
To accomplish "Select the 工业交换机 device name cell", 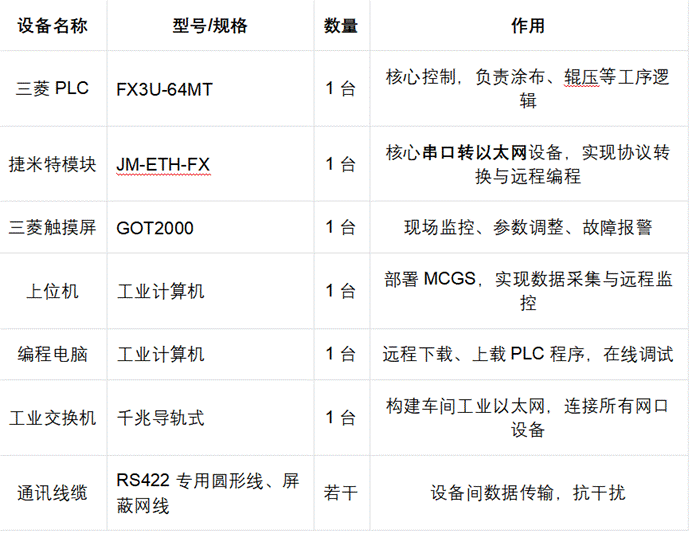I will [x=53, y=418].
